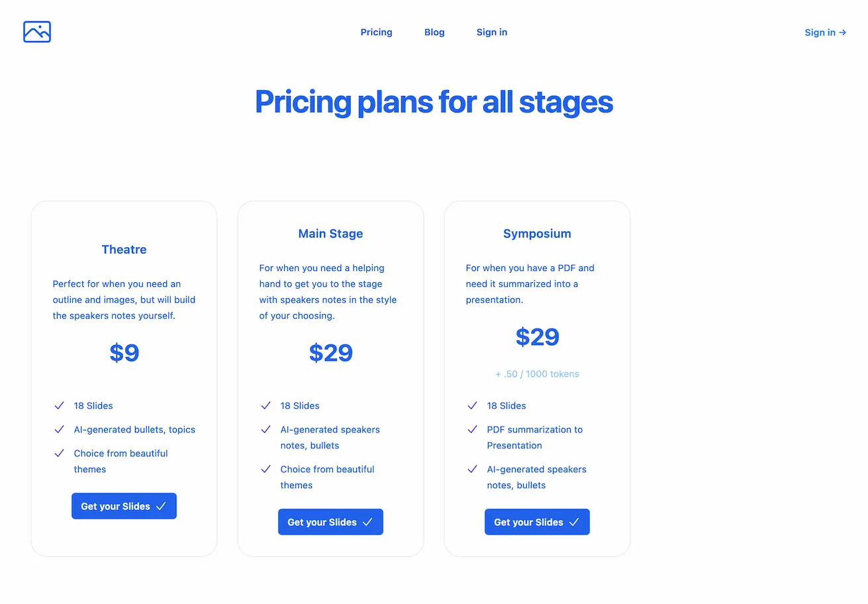Screen dimensions: 868x604
Task: Select the $29 price on the Symposium card
Action: [x=537, y=337]
